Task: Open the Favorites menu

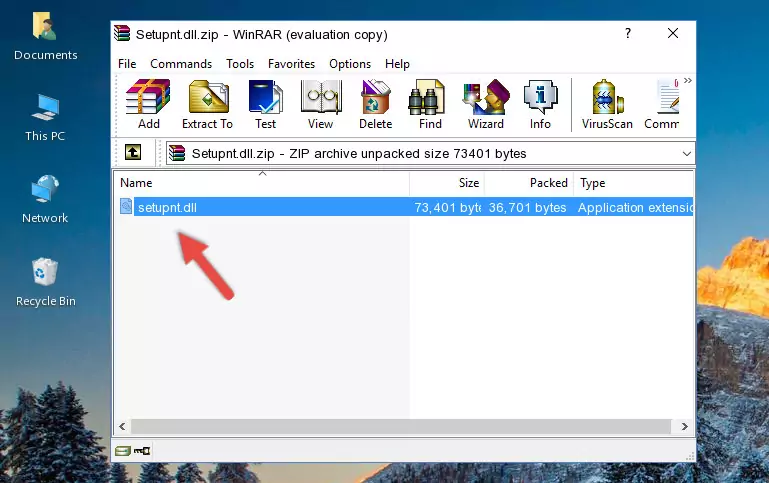Action: [291, 64]
